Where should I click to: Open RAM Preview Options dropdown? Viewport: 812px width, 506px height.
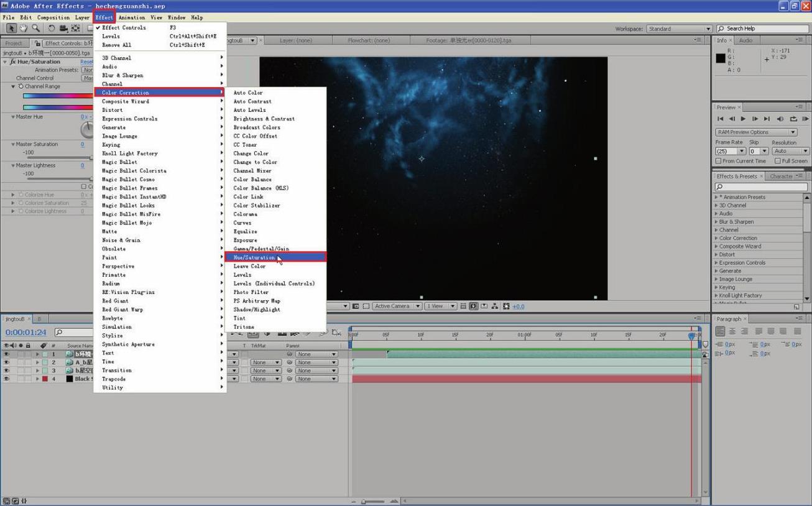pyautogui.click(x=756, y=132)
